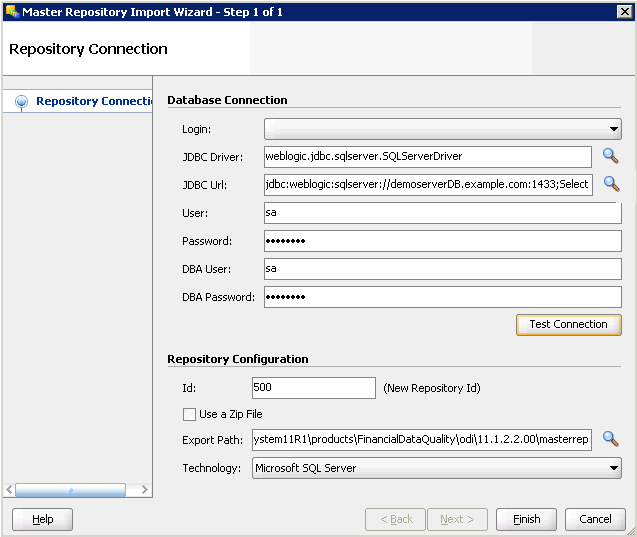Focus the JDBC Driver text field
Image resolution: width=637 pixels, height=537 pixels.
pos(428,156)
